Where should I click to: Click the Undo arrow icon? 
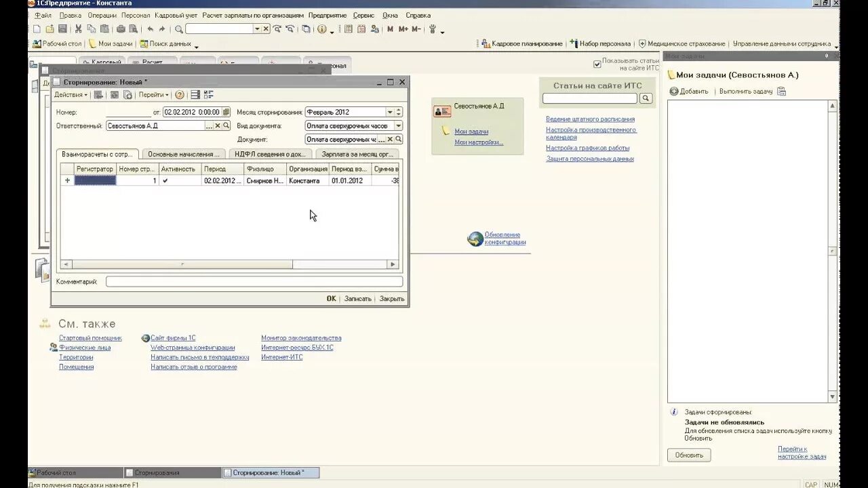(150, 29)
